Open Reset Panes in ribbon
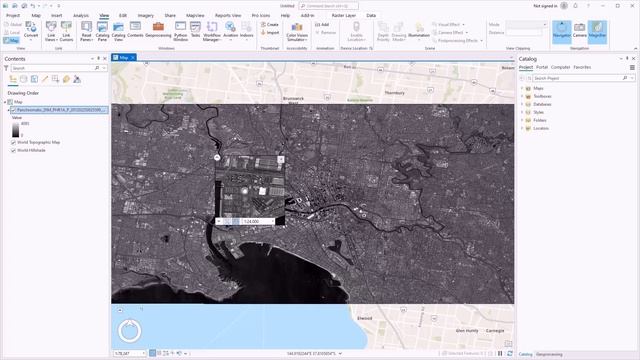 tap(86, 31)
